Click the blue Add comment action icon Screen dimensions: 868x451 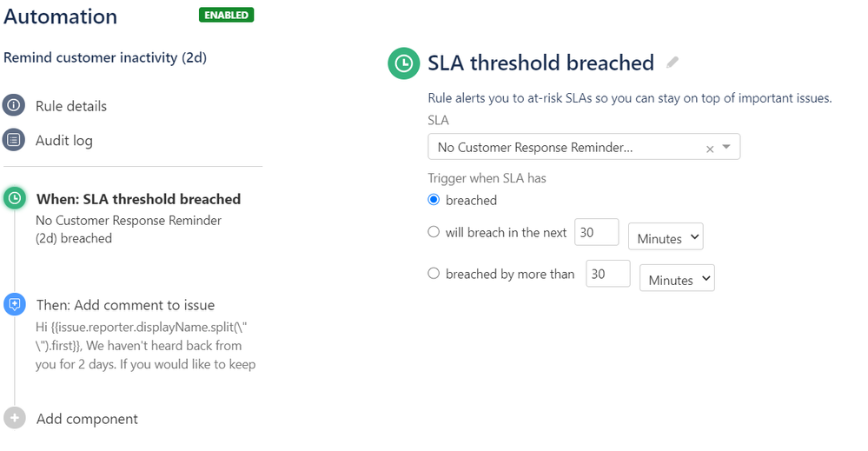tap(15, 304)
